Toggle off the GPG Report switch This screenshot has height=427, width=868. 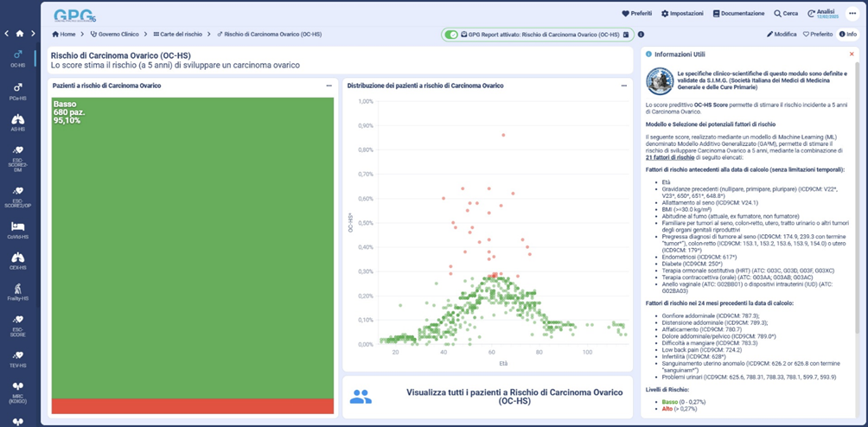451,35
